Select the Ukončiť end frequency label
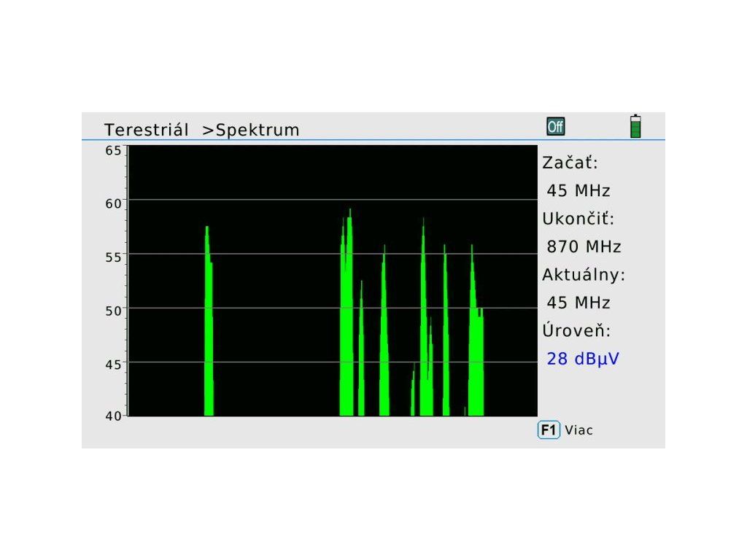747x560 pixels. (x=578, y=219)
